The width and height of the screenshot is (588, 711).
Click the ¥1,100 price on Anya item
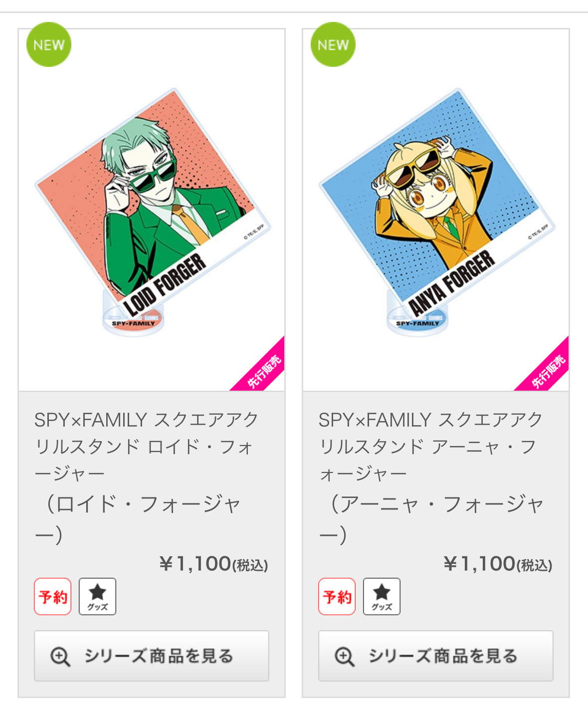tap(498, 564)
